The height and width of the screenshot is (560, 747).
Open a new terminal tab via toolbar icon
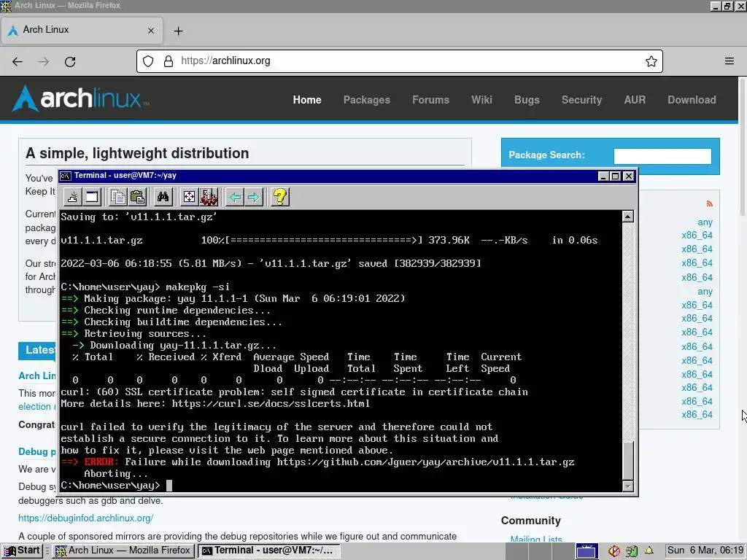pos(72,197)
